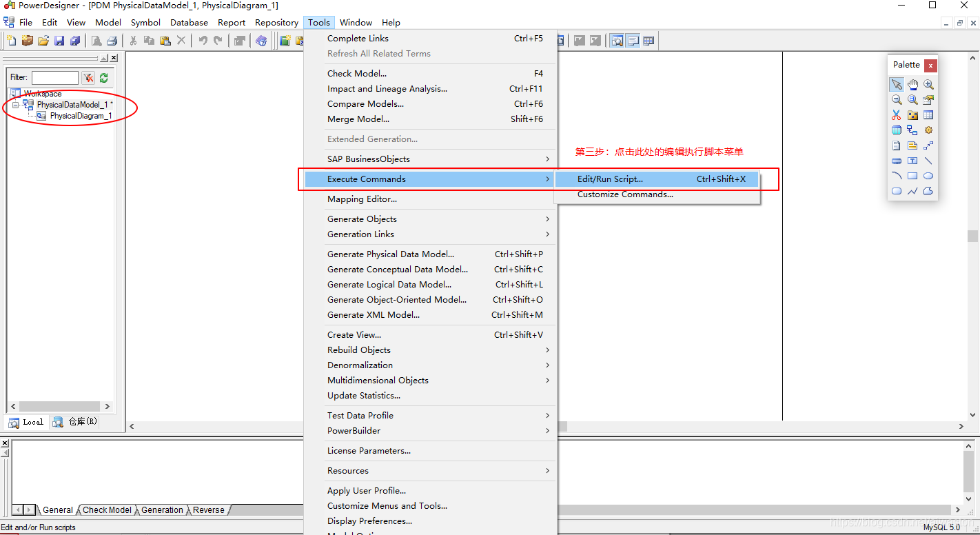Select the Text tool in Palette
The image size is (980, 535).
(912, 161)
